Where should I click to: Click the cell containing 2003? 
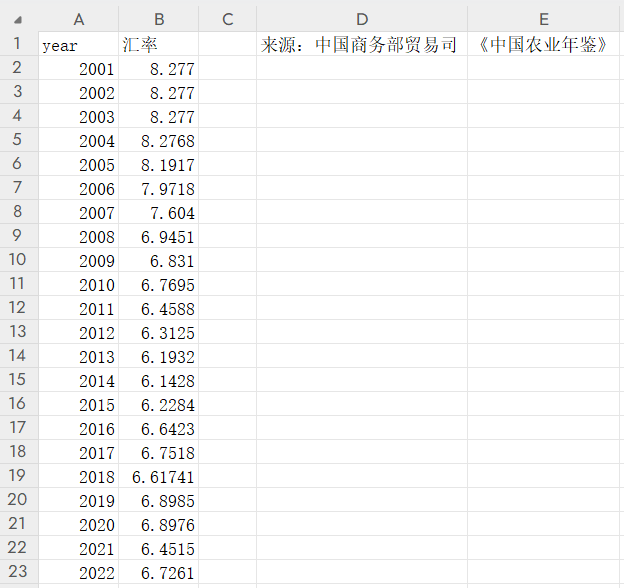78,116
